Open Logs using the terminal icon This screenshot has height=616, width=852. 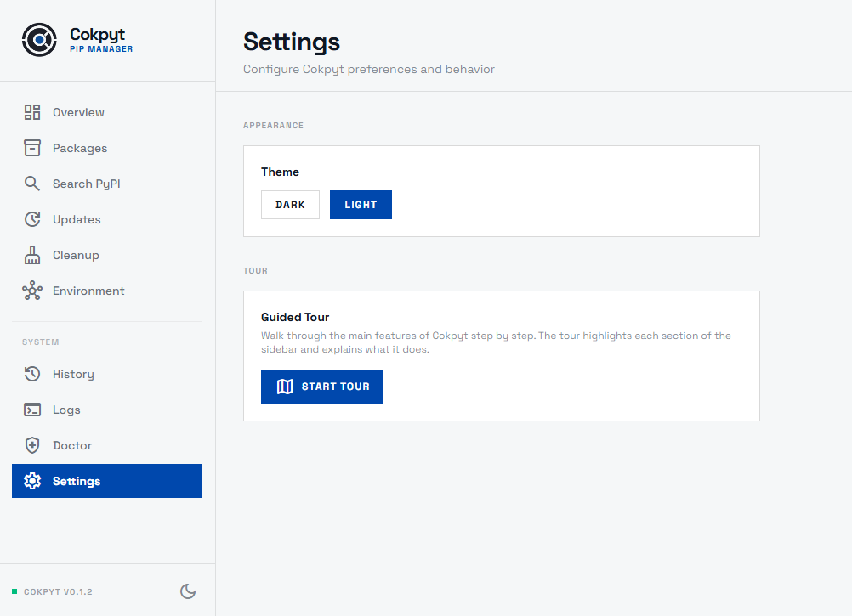pos(32,410)
